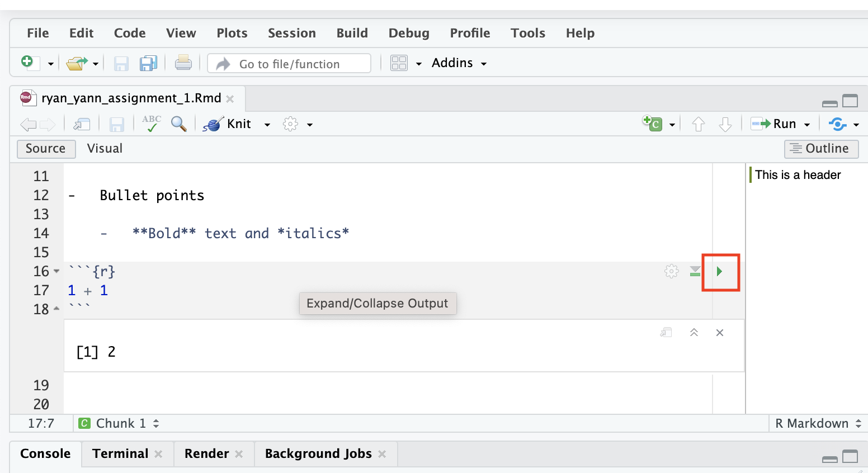Go to the previous chunk arrow
This screenshot has width=868, height=473.
698,124
